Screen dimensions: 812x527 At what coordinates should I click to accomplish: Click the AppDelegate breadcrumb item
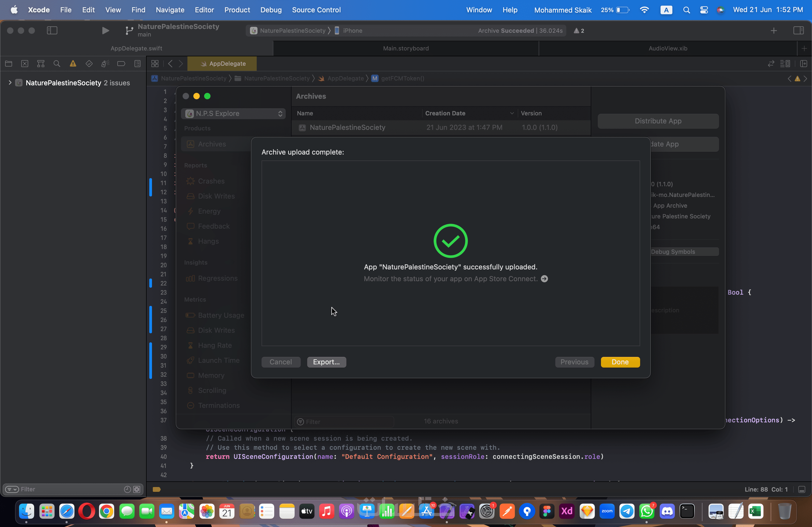coord(341,78)
